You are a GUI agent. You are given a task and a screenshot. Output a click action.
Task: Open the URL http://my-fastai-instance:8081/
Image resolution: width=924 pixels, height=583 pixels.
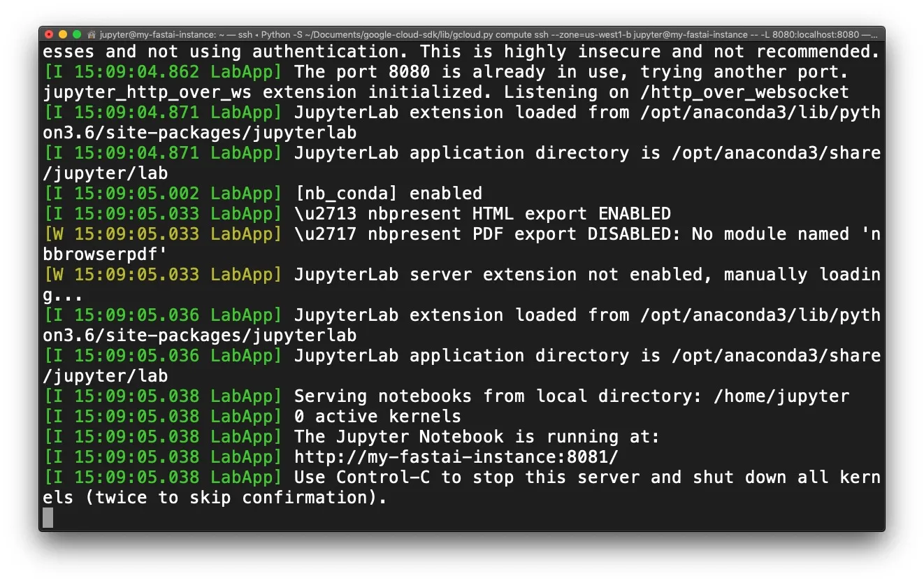[x=456, y=457]
